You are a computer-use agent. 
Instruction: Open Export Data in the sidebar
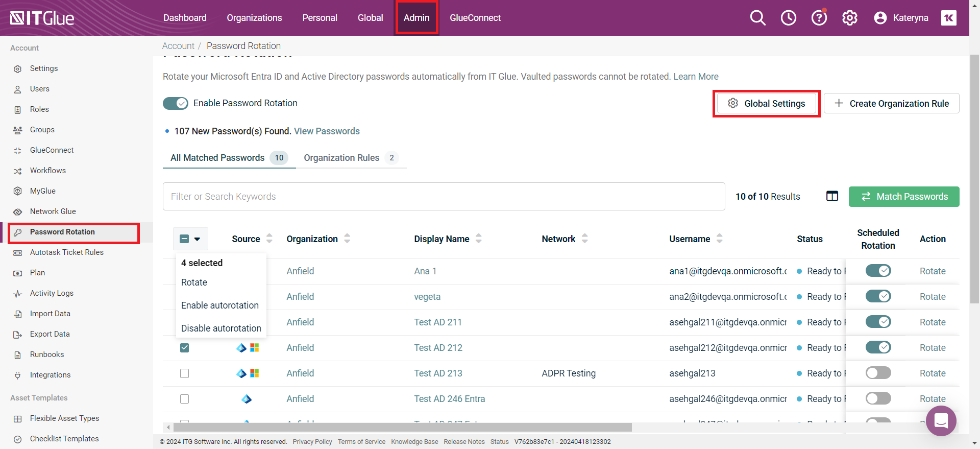pos(50,334)
